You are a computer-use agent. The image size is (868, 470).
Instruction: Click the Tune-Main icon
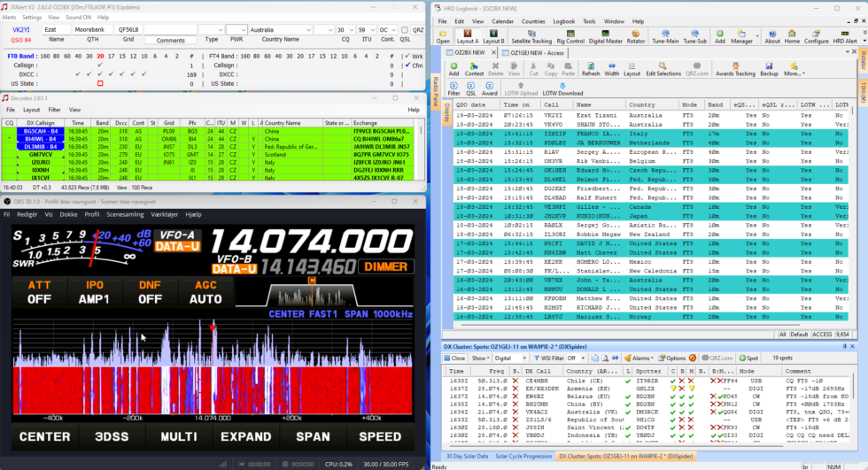pyautogui.click(x=665, y=36)
